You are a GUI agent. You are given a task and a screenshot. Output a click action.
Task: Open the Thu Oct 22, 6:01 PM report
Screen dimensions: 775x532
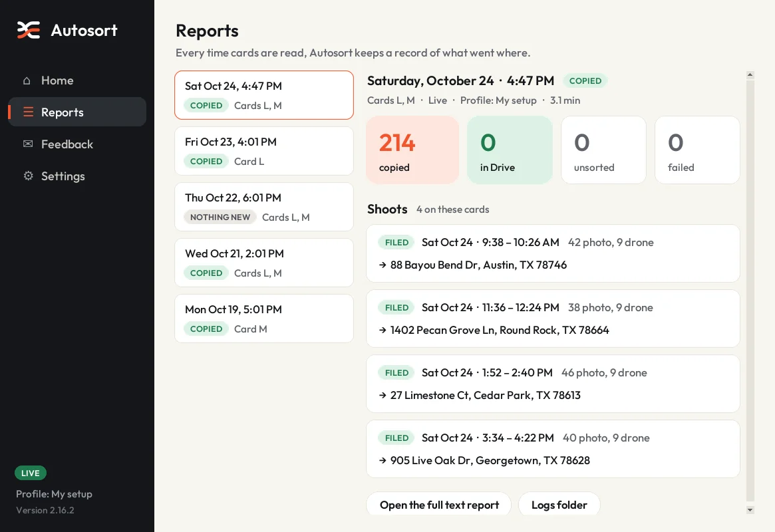(264, 206)
